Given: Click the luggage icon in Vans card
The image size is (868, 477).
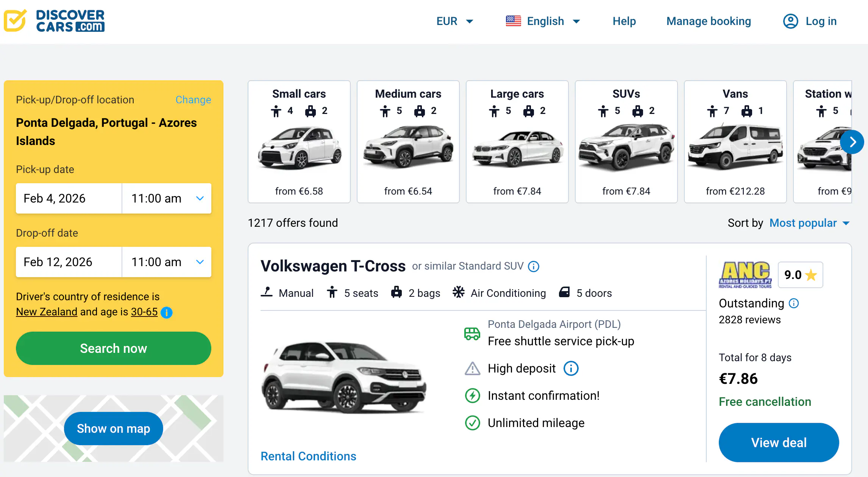Looking at the screenshot, I should pyautogui.click(x=746, y=111).
